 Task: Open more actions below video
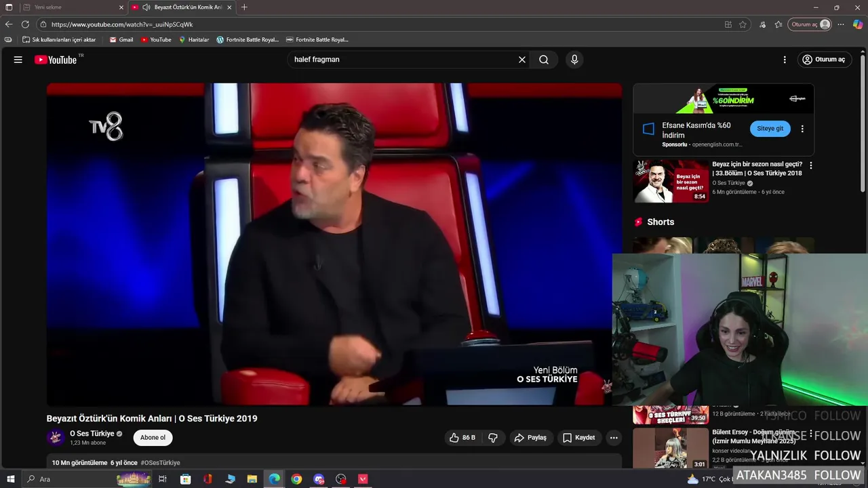[614, 438]
